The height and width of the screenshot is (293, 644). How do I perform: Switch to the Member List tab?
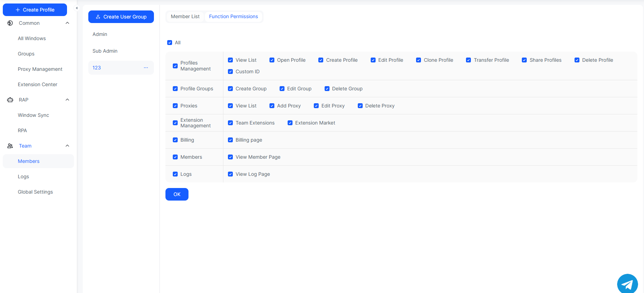click(185, 16)
